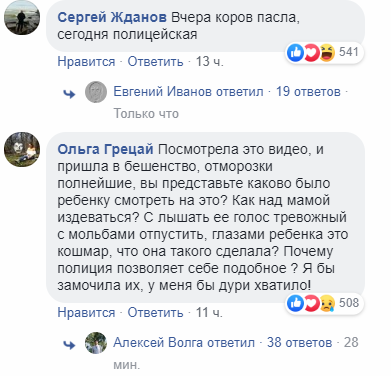Reply to Сергей Жданов's comment via Ответить
The image size is (391, 376).
(x=155, y=62)
